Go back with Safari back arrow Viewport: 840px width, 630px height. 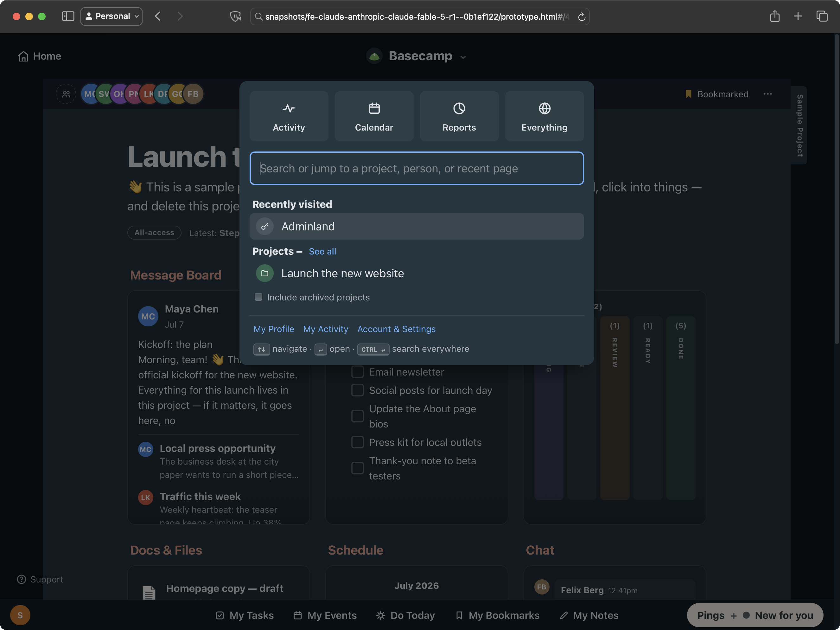tap(158, 16)
